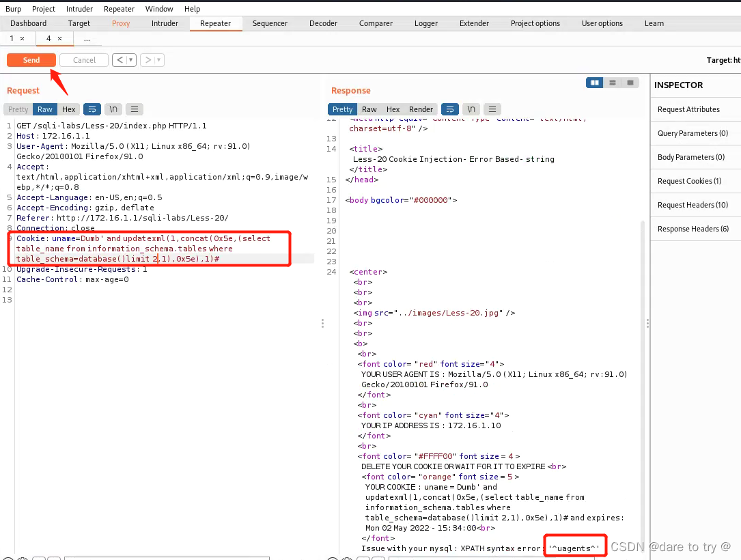Click the Host header line in request

53,136
